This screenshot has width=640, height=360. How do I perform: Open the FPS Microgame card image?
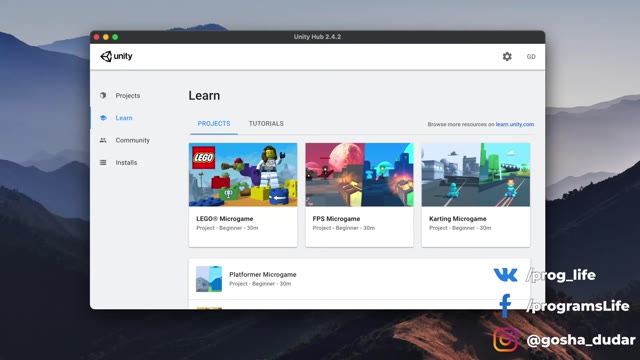click(359, 175)
